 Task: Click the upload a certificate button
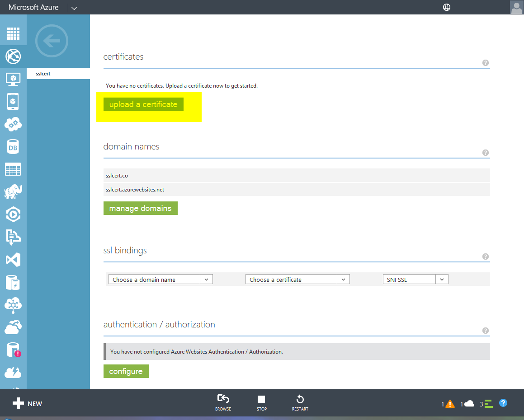143,104
